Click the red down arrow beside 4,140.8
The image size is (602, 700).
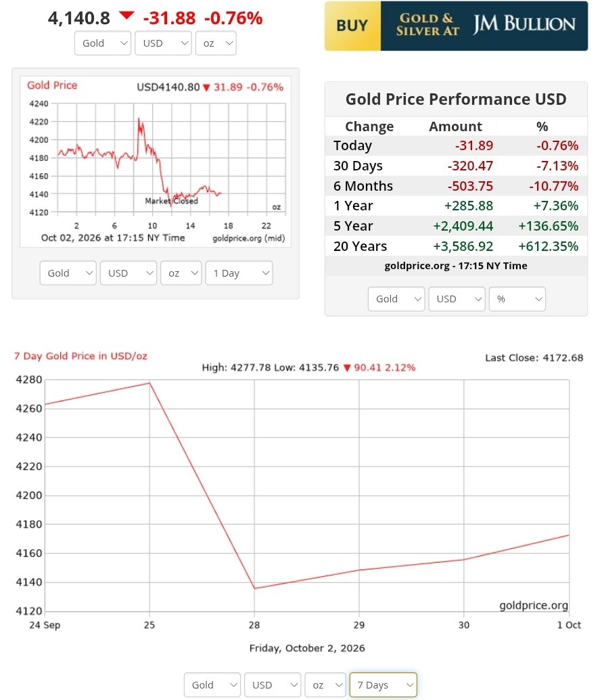pyautogui.click(x=127, y=16)
